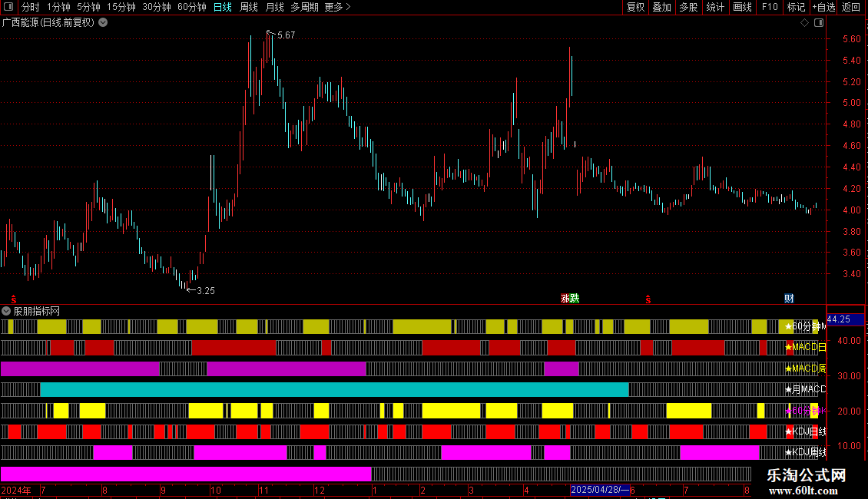Click the diamond icon above the chart
The height and width of the screenshot is (499, 868).
tap(804, 23)
